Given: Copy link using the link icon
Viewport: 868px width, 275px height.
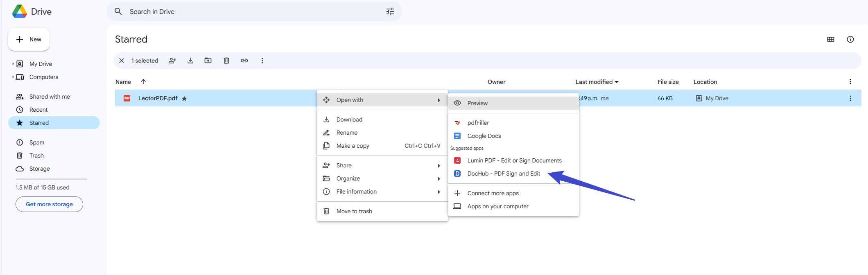Looking at the screenshot, I should tap(244, 61).
